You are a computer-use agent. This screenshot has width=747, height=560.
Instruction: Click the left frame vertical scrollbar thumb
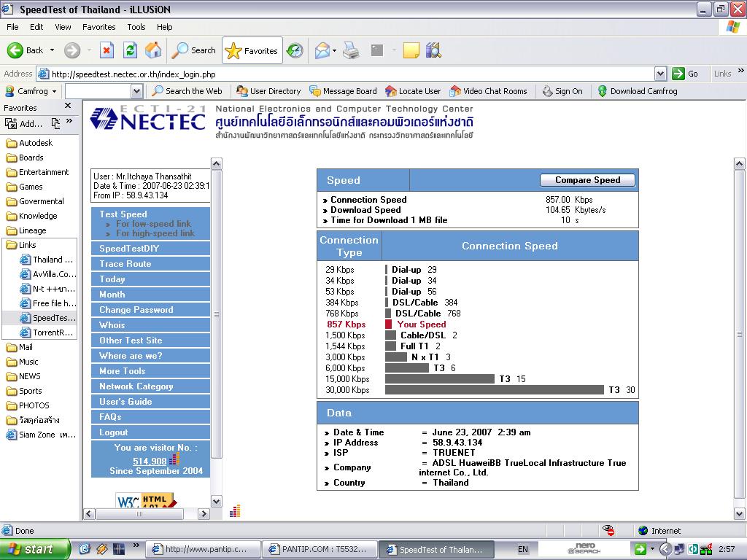pyautogui.click(x=216, y=314)
